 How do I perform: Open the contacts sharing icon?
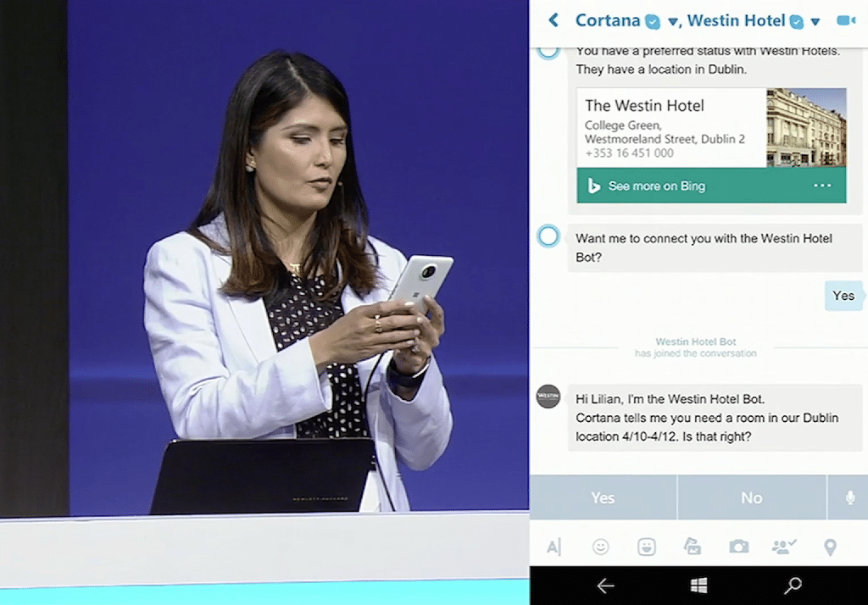point(783,547)
